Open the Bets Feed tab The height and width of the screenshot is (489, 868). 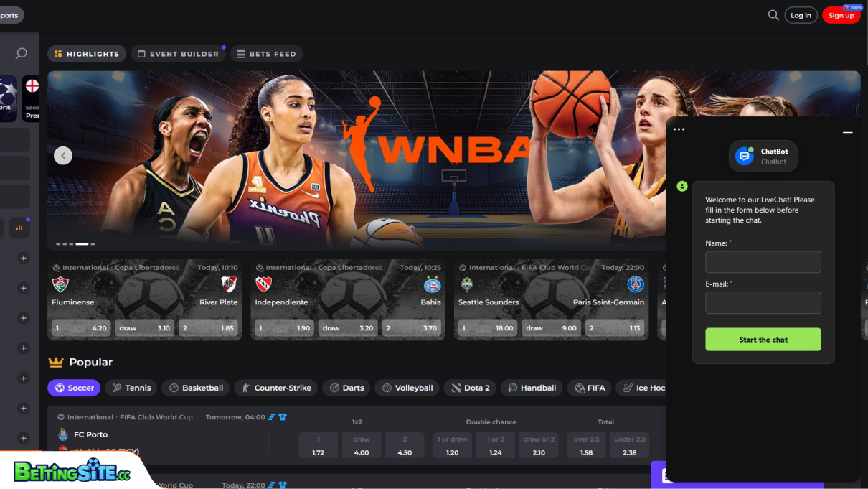[x=265, y=54]
